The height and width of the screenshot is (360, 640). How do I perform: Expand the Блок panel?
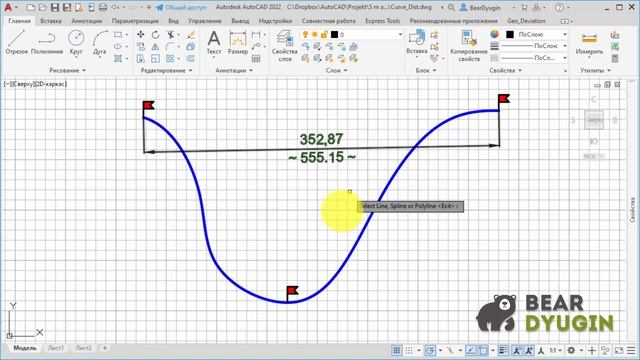coord(426,70)
